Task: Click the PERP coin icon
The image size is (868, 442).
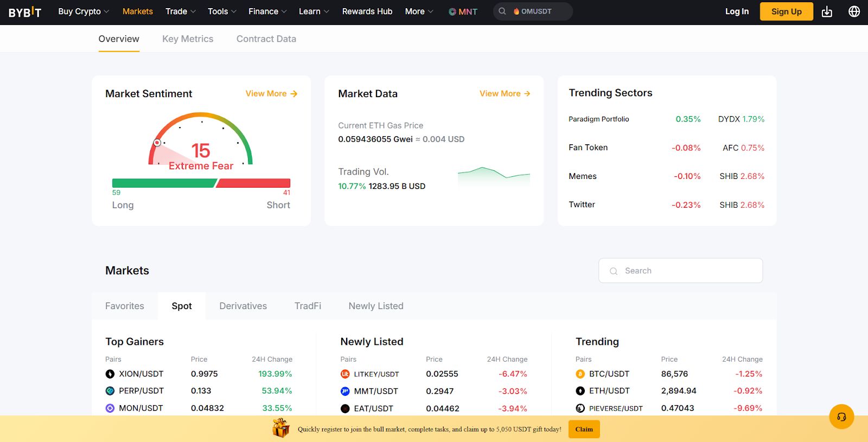Action: pos(110,391)
